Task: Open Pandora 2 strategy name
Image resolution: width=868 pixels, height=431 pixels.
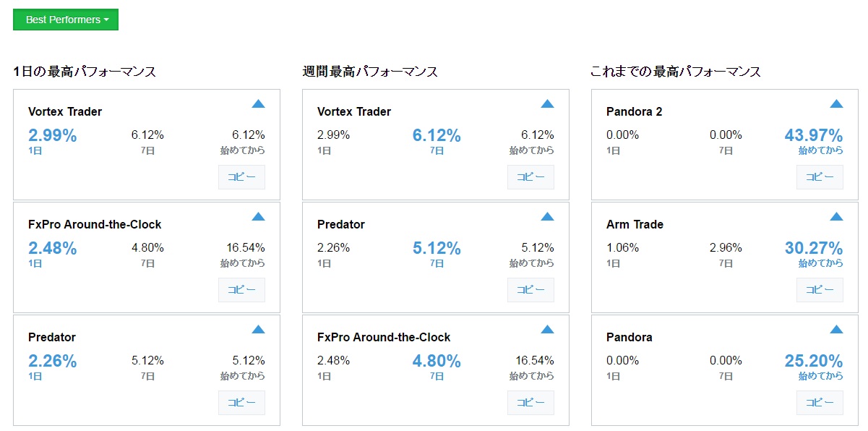Action: (x=634, y=112)
